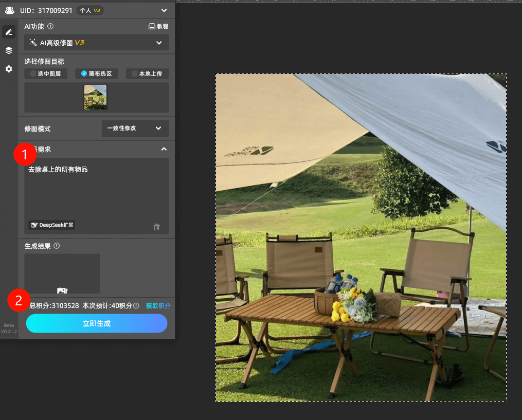522x420 pixels.
Task: Open the 一致性修改 mode dropdown
Action: click(135, 128)
